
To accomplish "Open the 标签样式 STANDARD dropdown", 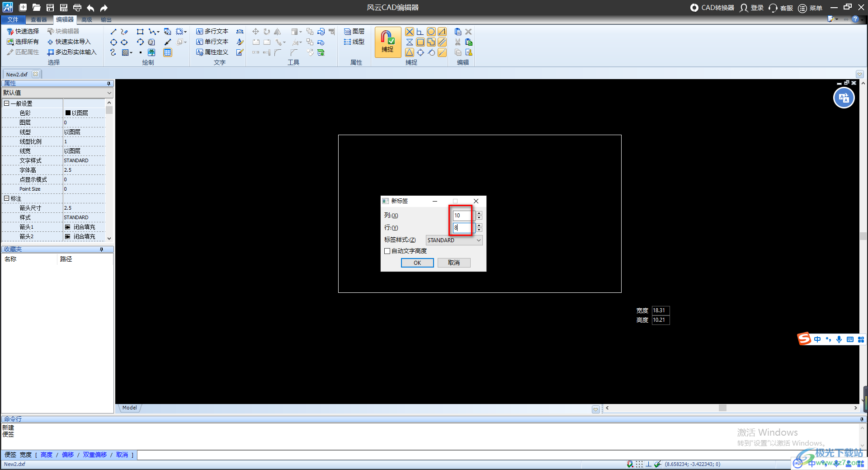I will (x=454, y=240).
